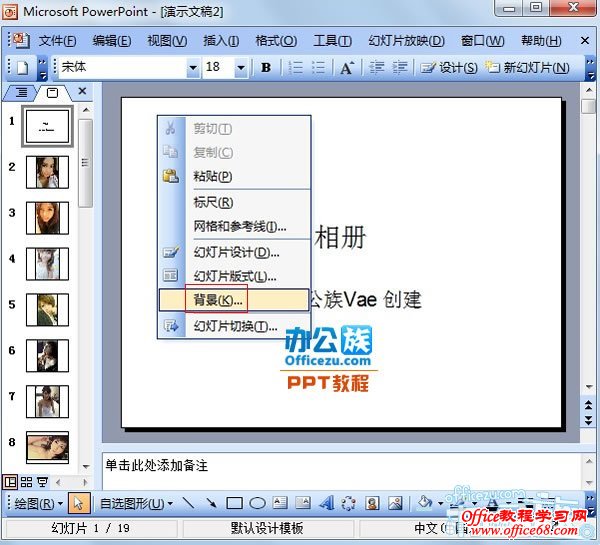Select 网格和参考线(I)... in context menu
This screenshot has width=600, height=545.
(x=234, y=227)
